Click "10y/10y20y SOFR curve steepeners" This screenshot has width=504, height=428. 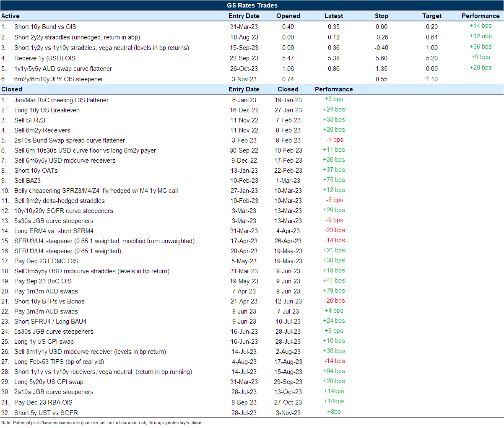point(64,211)
